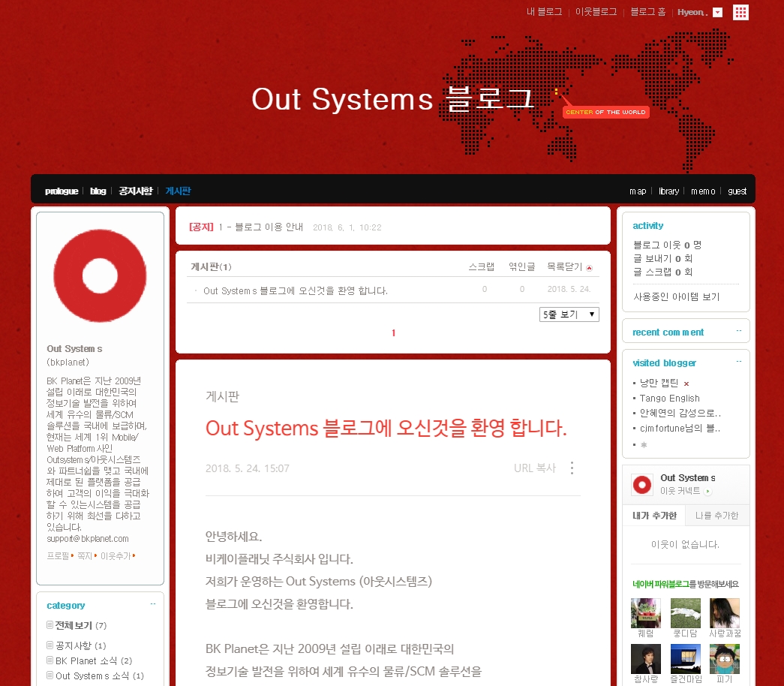Viewport: 784px width, 686px height.
Task: Open the prologue menu
Action: coord(62,191)
